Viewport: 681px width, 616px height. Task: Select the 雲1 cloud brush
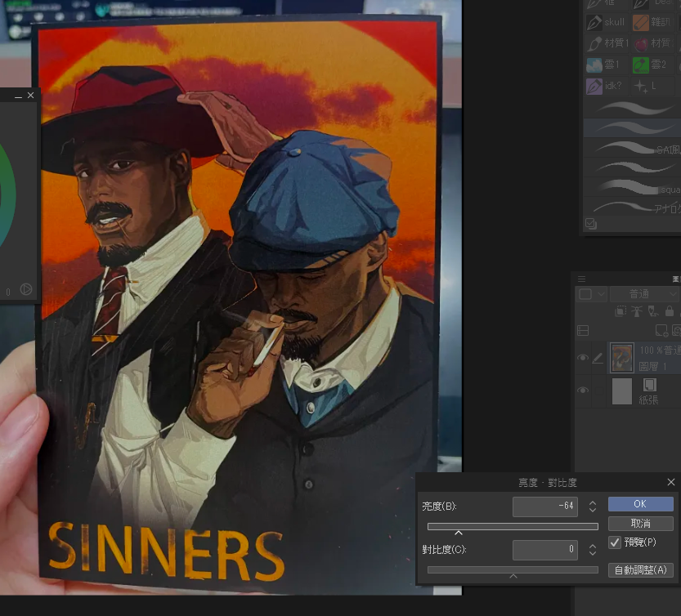tap(606, 65)
